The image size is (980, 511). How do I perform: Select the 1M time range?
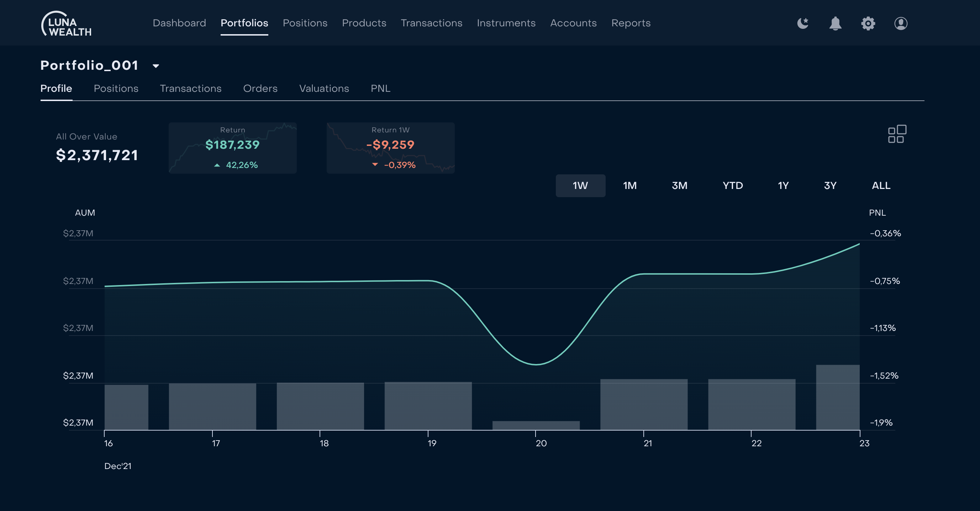629,186
